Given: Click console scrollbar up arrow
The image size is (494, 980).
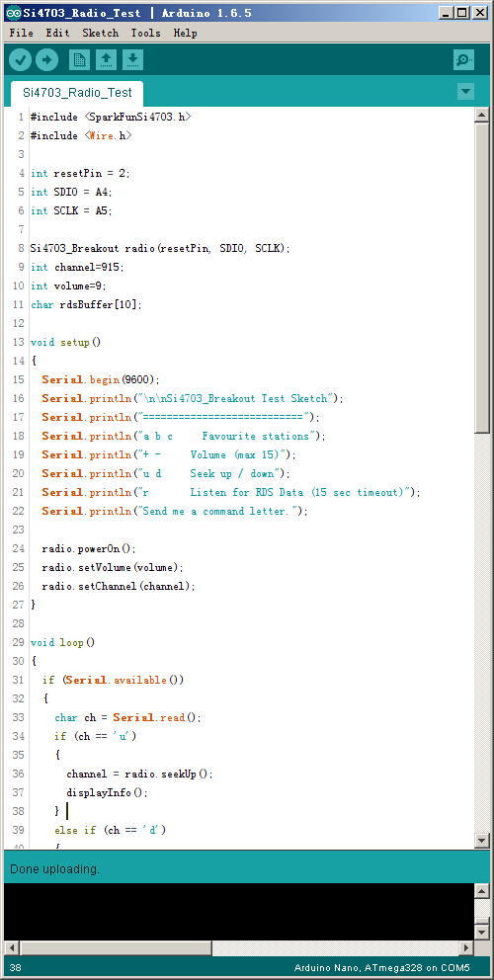Looking at the screenshot, I should pos(481,891).
